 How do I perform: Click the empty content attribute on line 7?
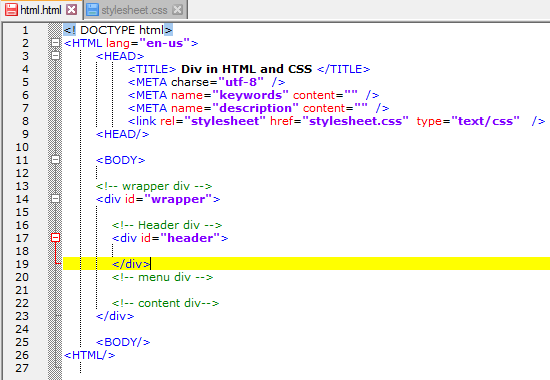335,108
